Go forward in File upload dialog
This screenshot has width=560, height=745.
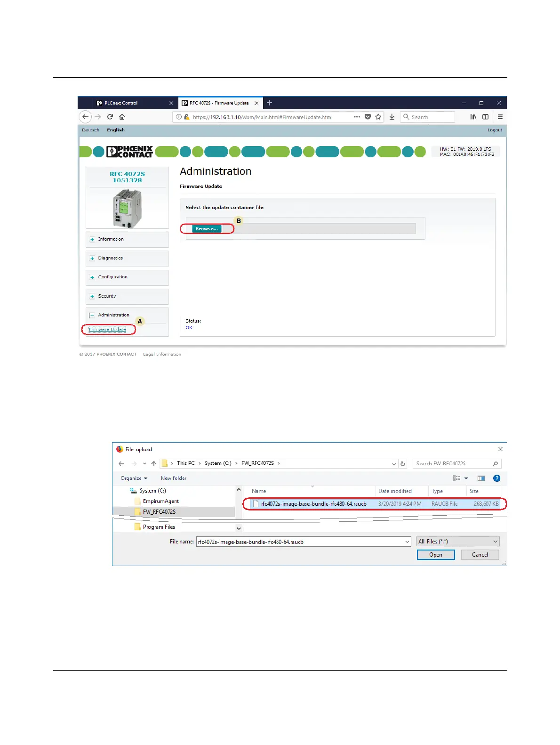(134, 463)
